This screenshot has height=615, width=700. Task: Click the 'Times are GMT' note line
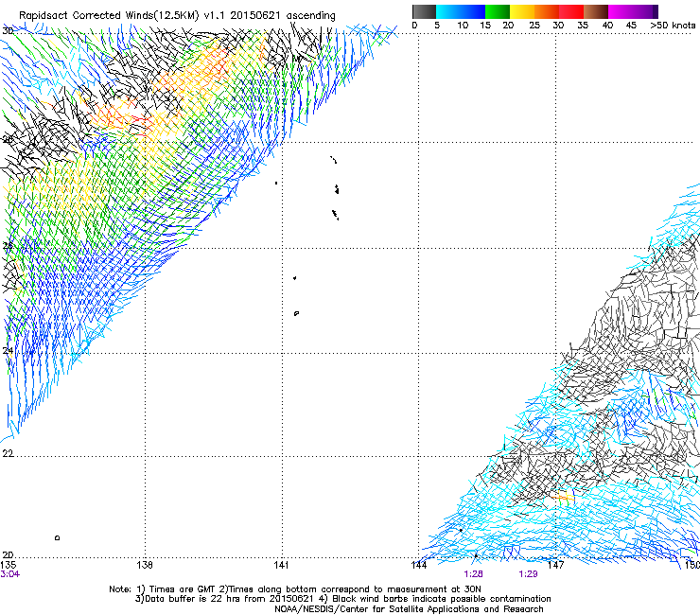295,589
